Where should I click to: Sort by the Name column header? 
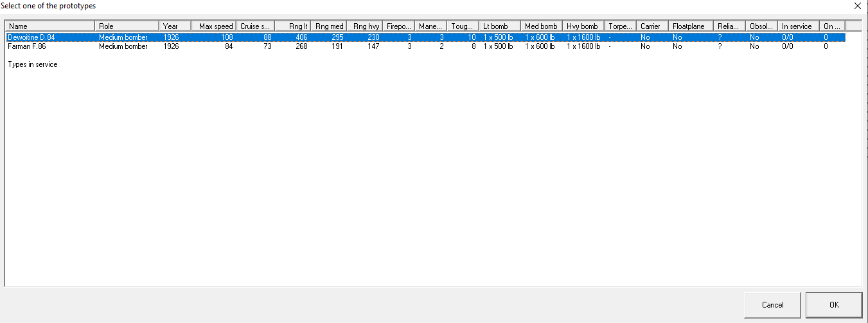point(51,26)
